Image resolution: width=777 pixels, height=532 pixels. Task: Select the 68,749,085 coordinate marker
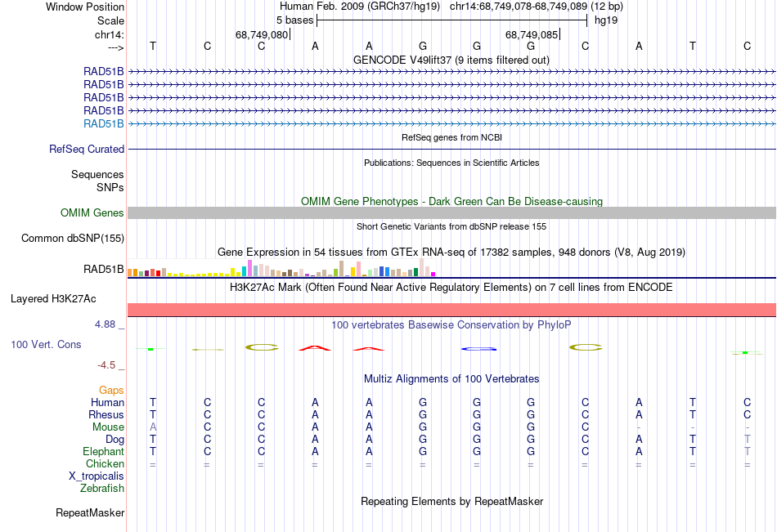532,34
